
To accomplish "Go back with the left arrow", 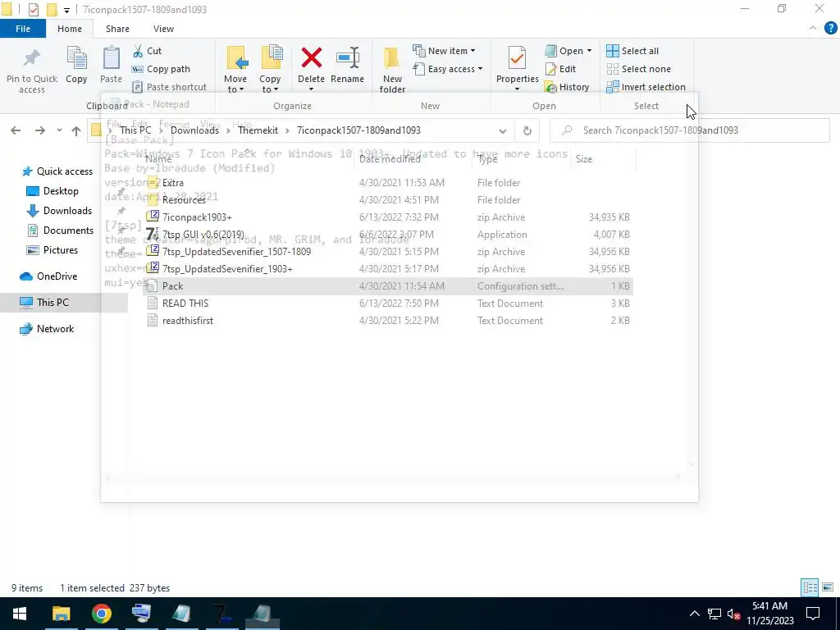I will pyautogui.click(x=16, y=130).
